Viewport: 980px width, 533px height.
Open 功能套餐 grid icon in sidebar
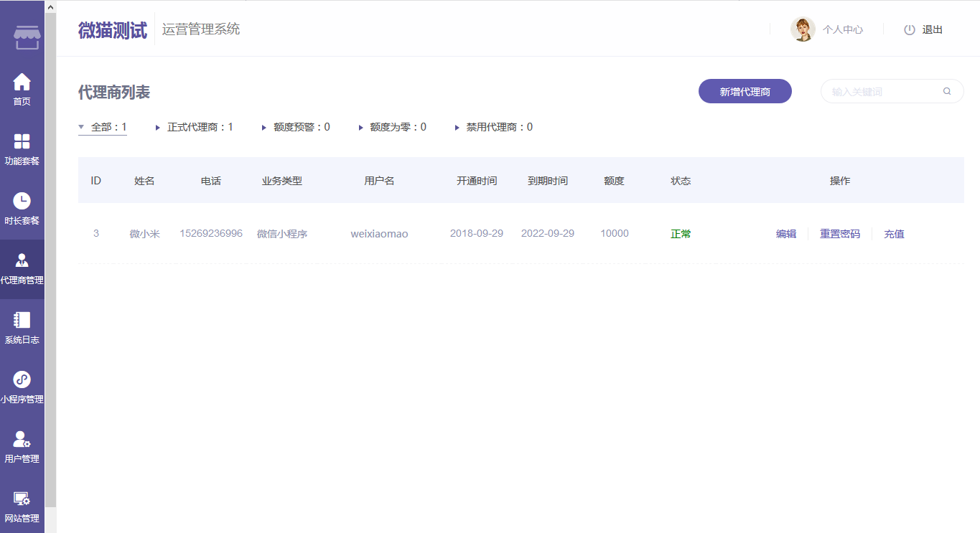point(22,141)
